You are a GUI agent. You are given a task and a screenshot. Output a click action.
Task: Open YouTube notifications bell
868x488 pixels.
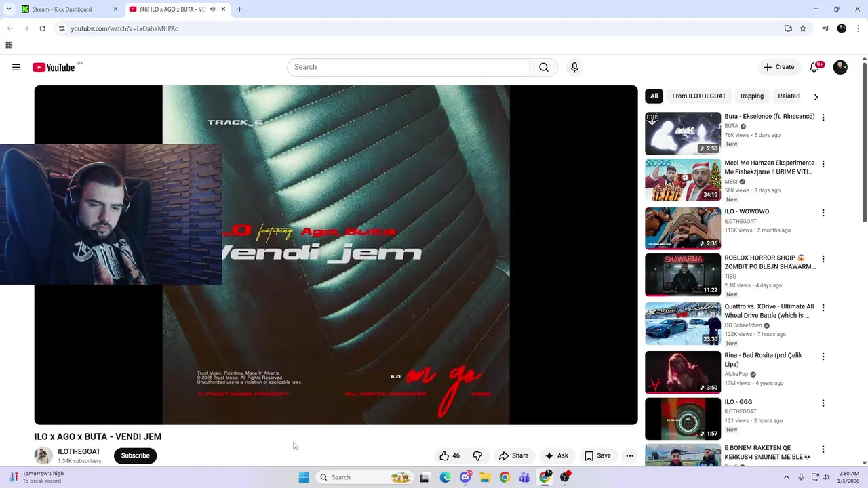pos(814,67)
